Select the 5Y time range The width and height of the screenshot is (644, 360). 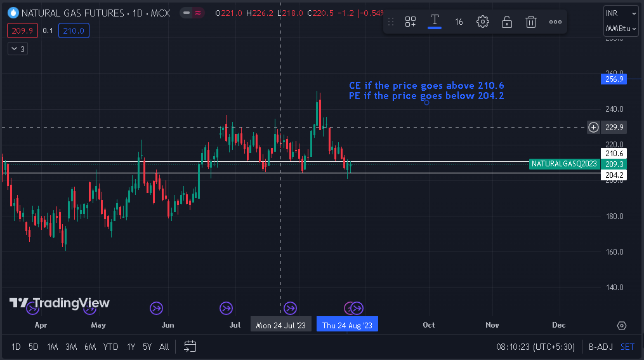[147, 347]
